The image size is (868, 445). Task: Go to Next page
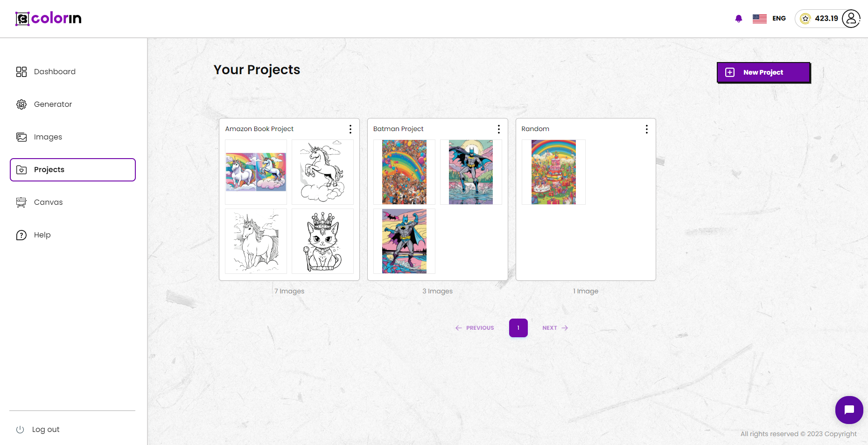(555, 328)
